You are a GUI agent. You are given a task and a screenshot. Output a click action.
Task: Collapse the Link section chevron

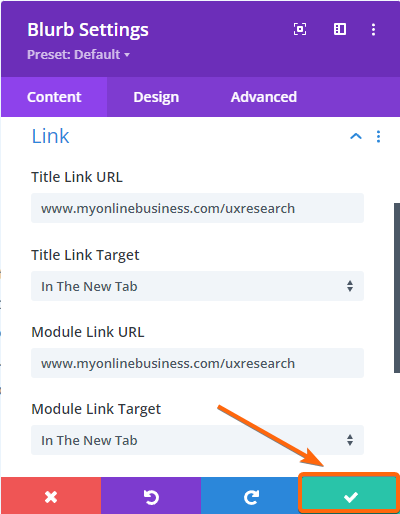click(x=356, y=136)
